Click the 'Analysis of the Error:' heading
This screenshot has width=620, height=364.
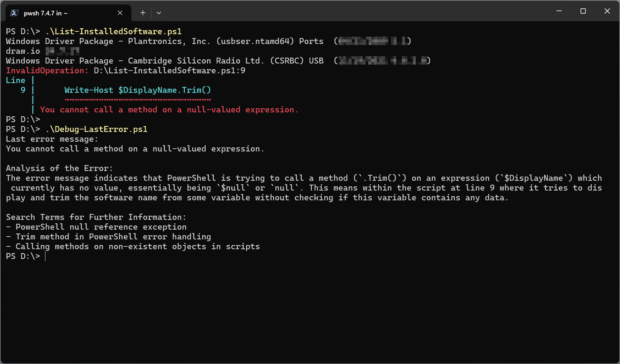point(59,168)
